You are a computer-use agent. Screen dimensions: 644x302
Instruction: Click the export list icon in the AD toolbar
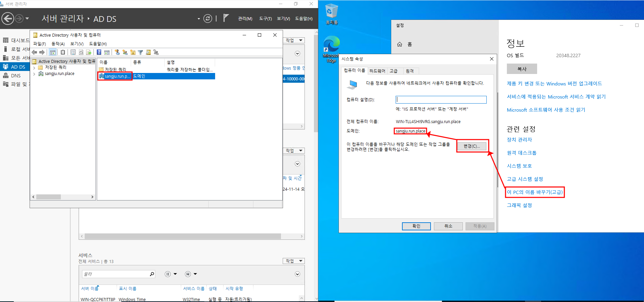point(89,52)
